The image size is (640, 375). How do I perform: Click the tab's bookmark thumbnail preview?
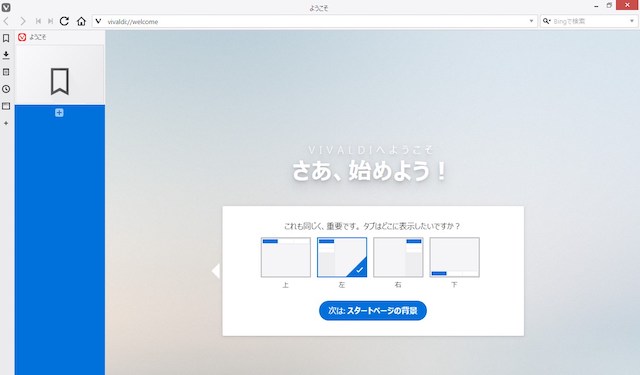pyautogui.click(x=60, y=74)
